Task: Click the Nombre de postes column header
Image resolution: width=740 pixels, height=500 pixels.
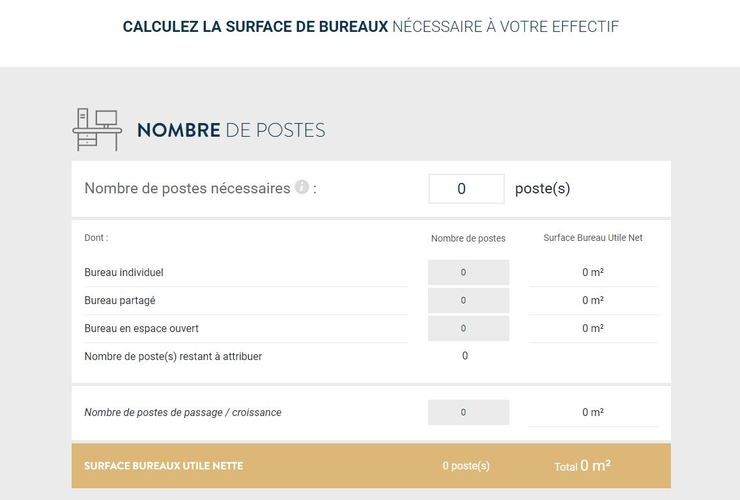Action: [x=468, y=238]
